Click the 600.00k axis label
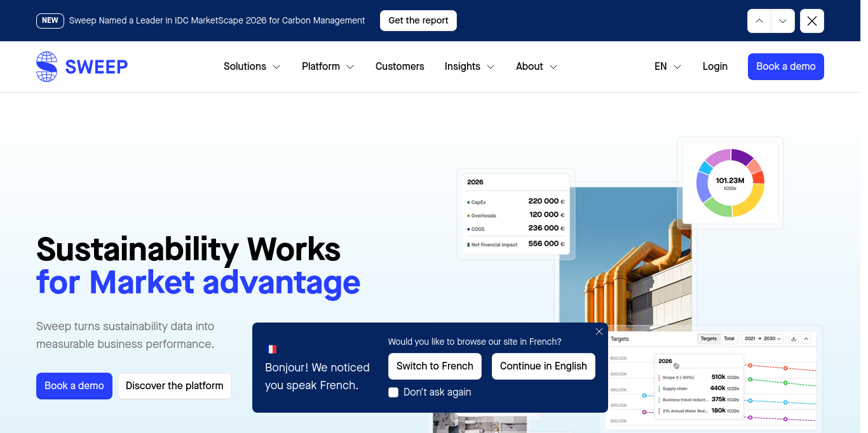Screen dimensions: 868x433 (618, 359)
